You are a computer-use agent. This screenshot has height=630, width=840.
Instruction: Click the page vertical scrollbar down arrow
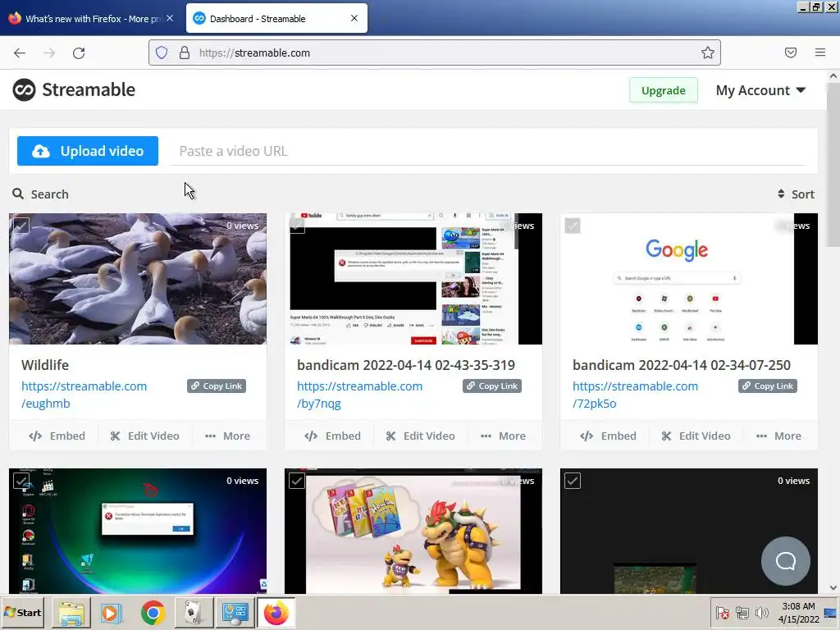[833, 587]
